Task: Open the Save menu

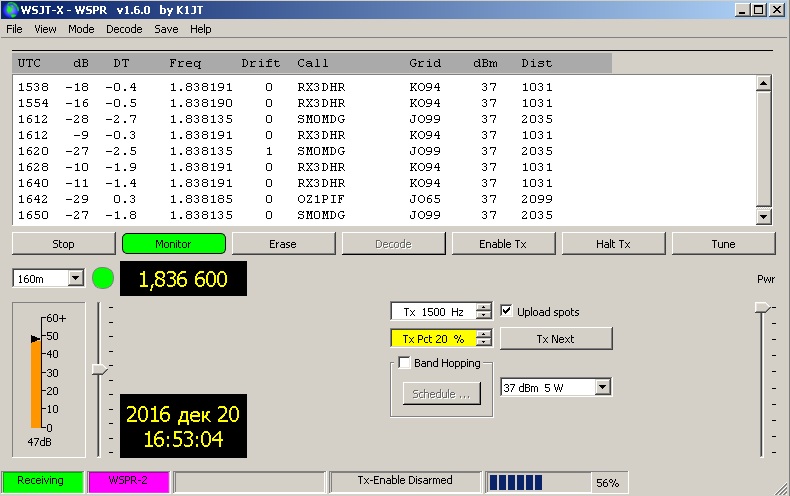Action: click(166, 29)
